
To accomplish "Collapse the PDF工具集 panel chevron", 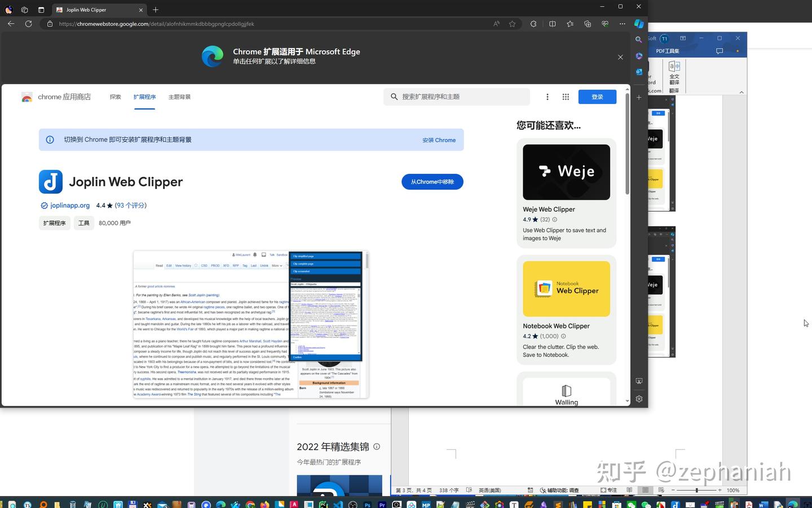I will 742,92.
